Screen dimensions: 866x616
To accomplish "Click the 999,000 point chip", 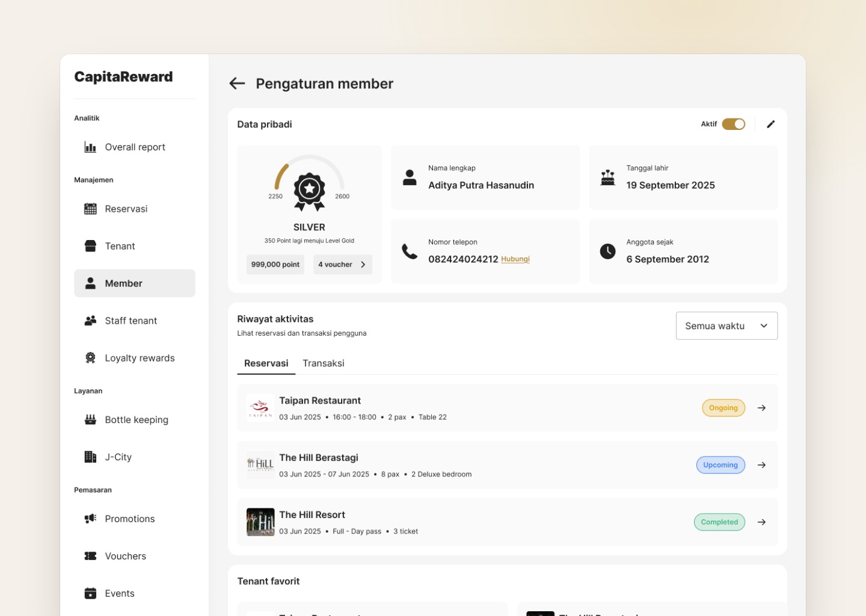I will coord(275,265).
